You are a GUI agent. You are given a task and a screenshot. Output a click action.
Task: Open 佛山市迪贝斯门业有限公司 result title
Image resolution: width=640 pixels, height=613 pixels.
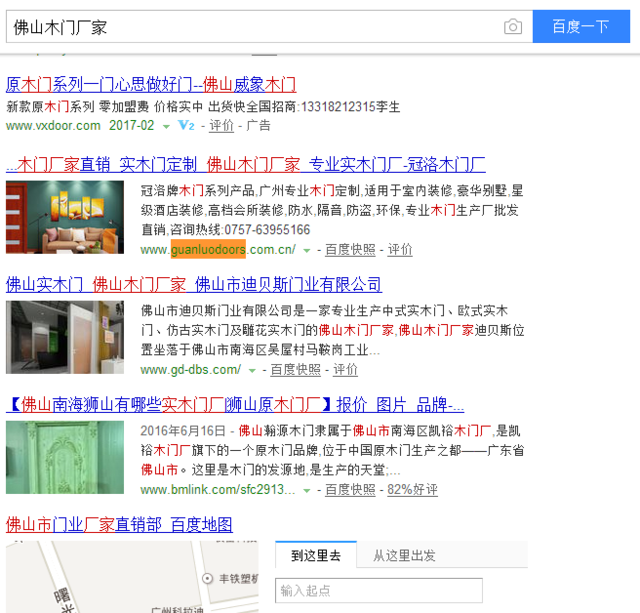pos(194,284)
